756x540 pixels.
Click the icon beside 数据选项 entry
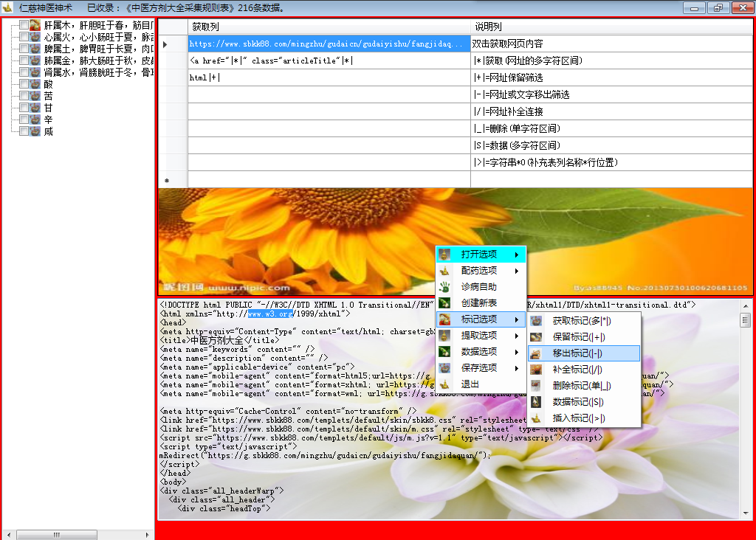click(x=444, y=352)
